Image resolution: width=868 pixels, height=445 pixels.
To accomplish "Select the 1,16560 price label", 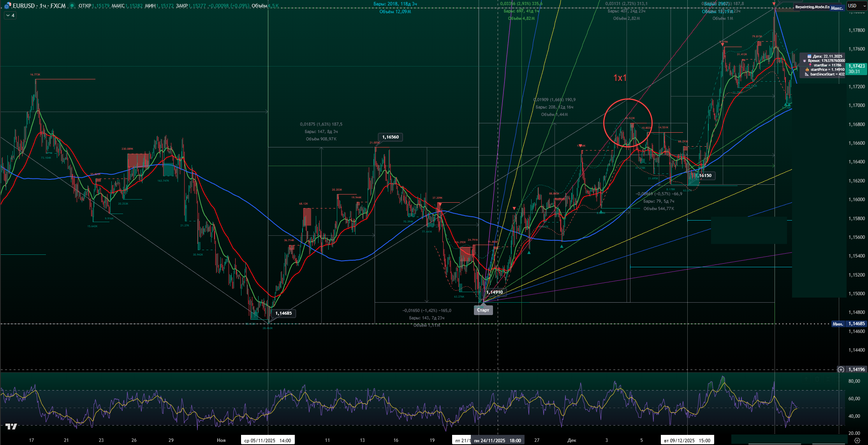I will (x=390, y=137).
